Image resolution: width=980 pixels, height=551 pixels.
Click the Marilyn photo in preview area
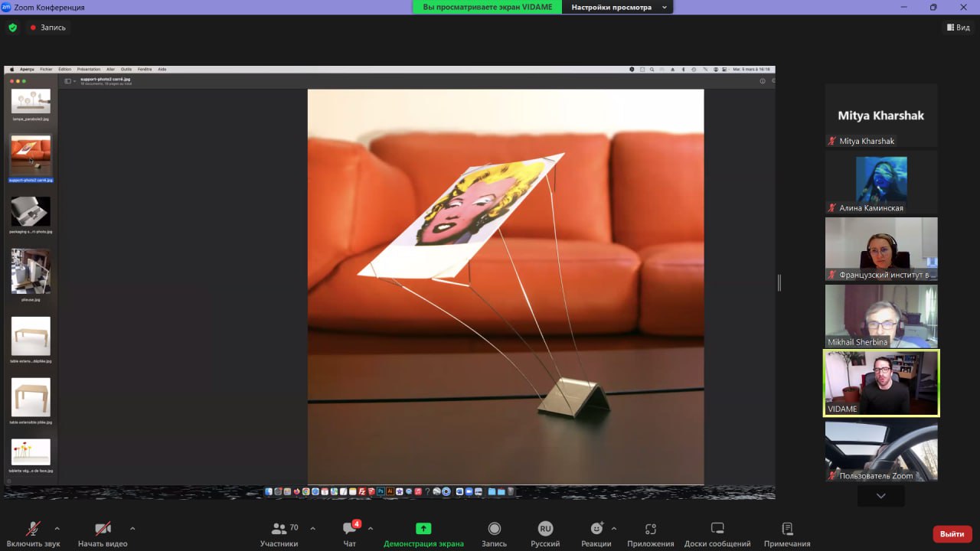coord(505,286)
